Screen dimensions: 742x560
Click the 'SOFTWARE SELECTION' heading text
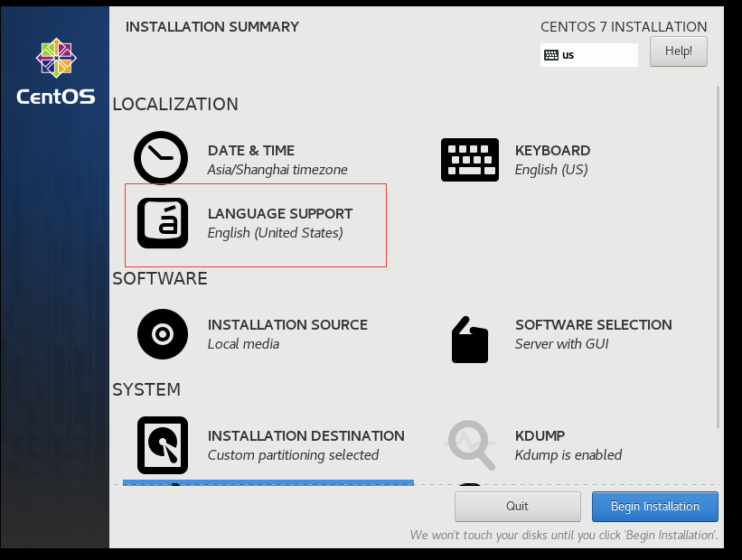[594, 325]
